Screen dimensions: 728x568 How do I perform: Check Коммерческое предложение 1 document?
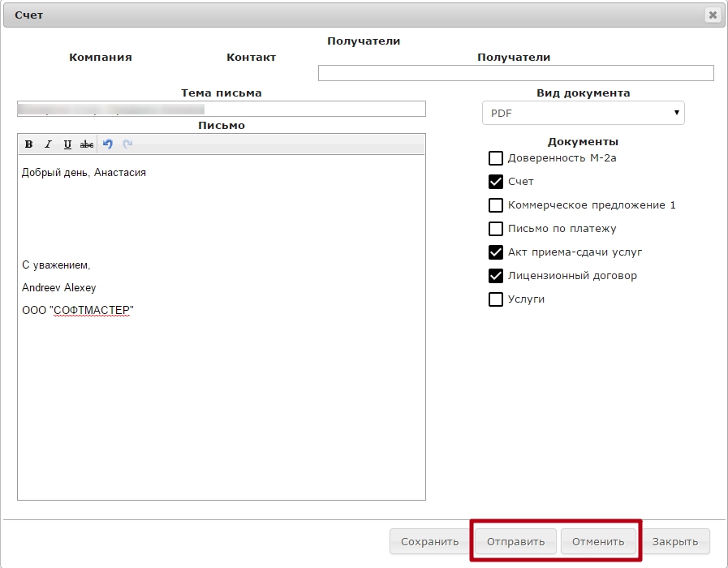496,205
